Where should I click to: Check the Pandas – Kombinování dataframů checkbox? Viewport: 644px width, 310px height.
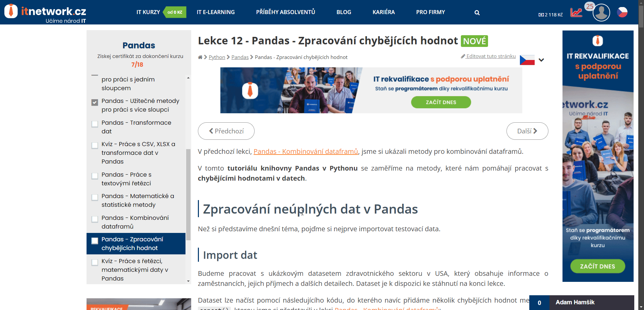pyautogui.click(x=94, y=220)
